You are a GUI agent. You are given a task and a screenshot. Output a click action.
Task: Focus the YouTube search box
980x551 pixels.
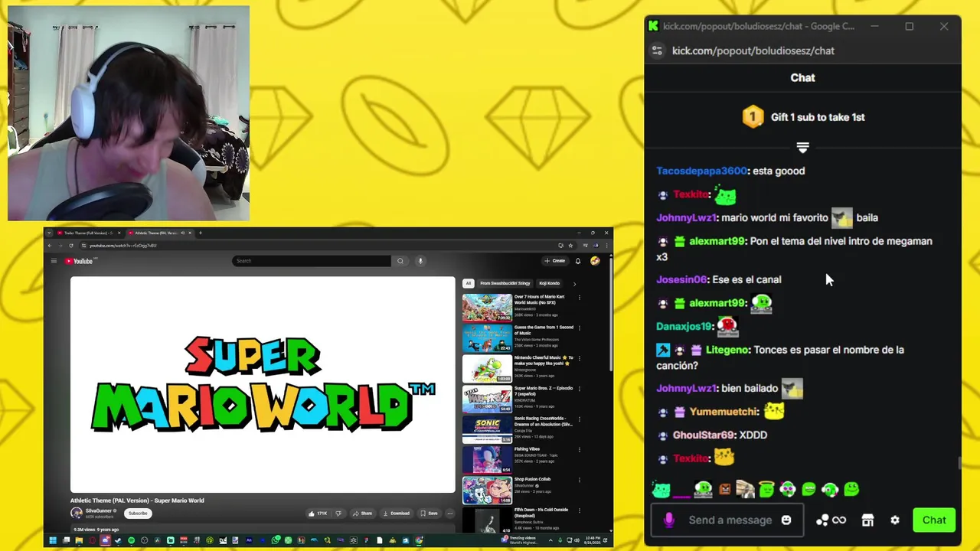[311, 261]
